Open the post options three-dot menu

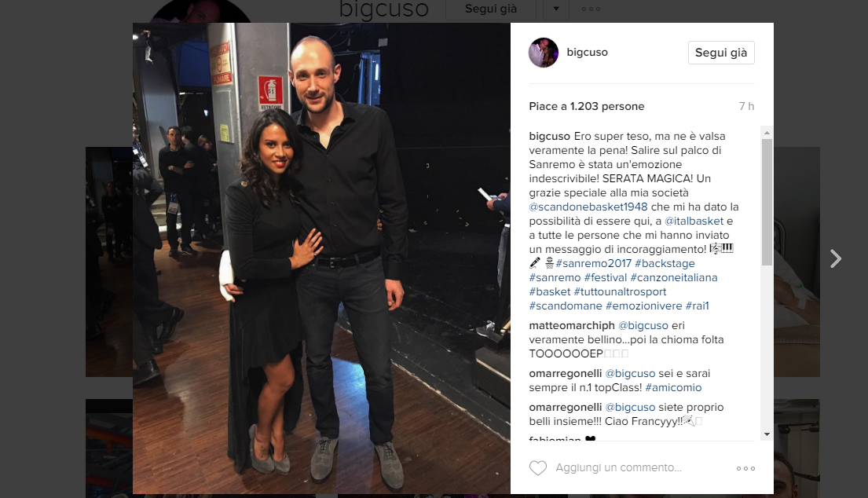[x=745, y=468]
